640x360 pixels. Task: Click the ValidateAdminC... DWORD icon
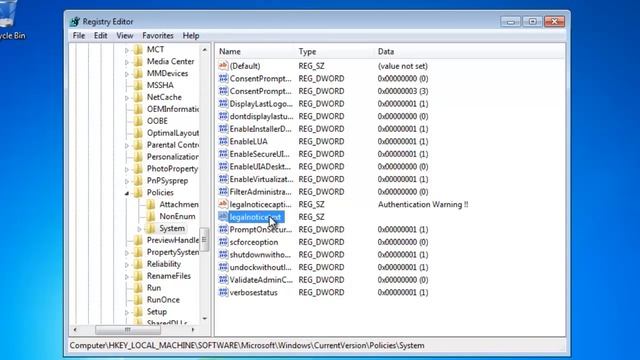pyautogui.click(x=223, y=280)
